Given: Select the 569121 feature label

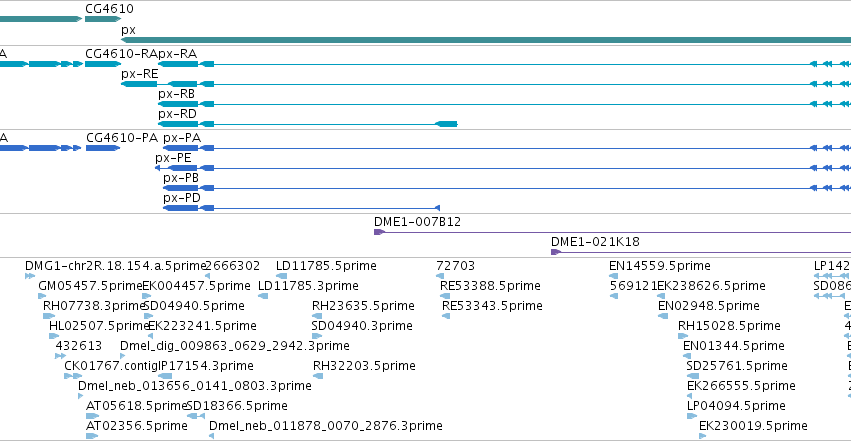Looking at the screenshot, I should point(633,286).
